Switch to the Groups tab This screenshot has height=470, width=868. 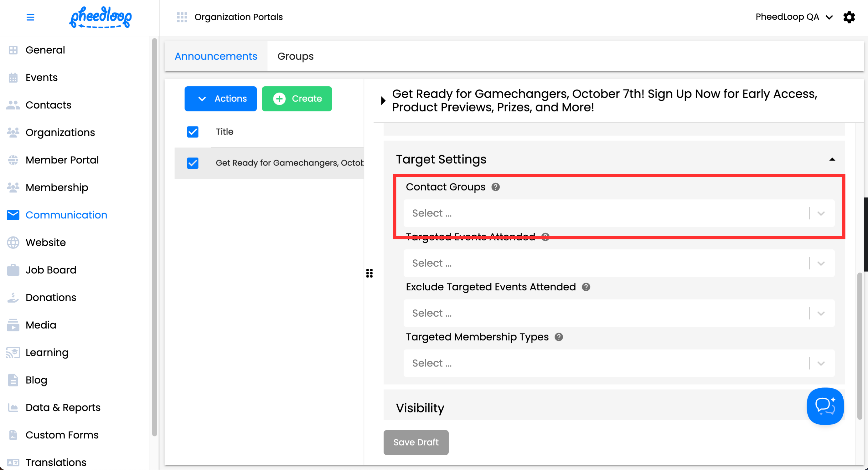pyautogui.click(x=295, y=56)
